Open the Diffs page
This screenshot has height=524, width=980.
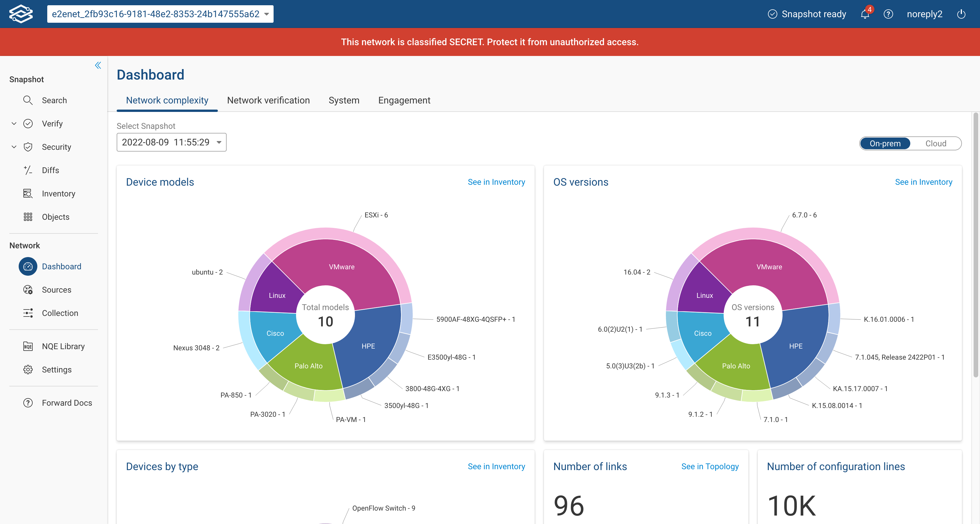tap(50, 170)
